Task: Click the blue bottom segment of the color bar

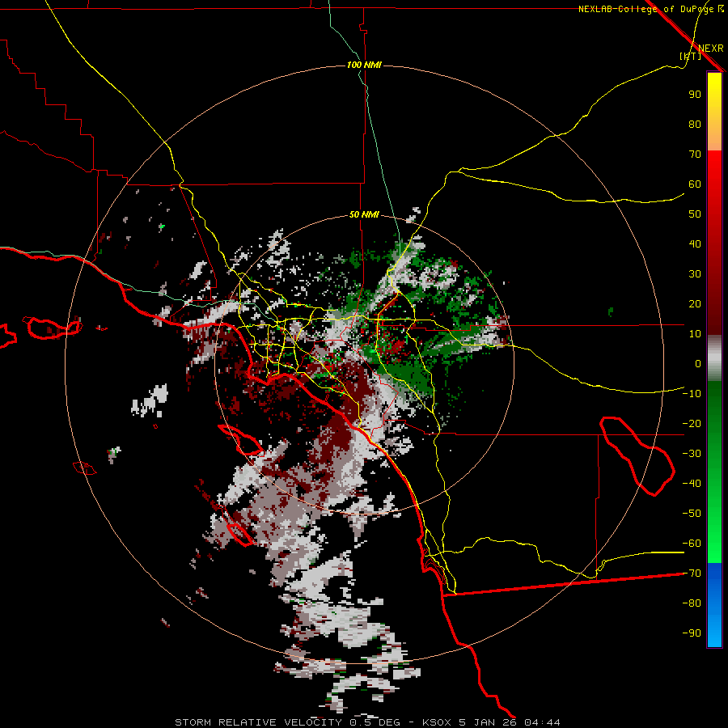Action: [714, 605]
